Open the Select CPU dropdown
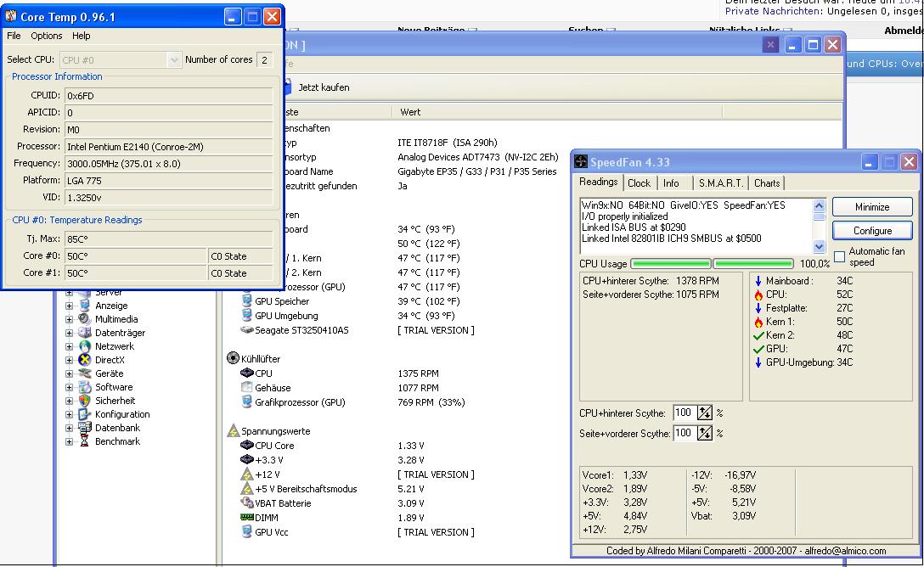Screen dimensions: 924x567 (173, 59)
